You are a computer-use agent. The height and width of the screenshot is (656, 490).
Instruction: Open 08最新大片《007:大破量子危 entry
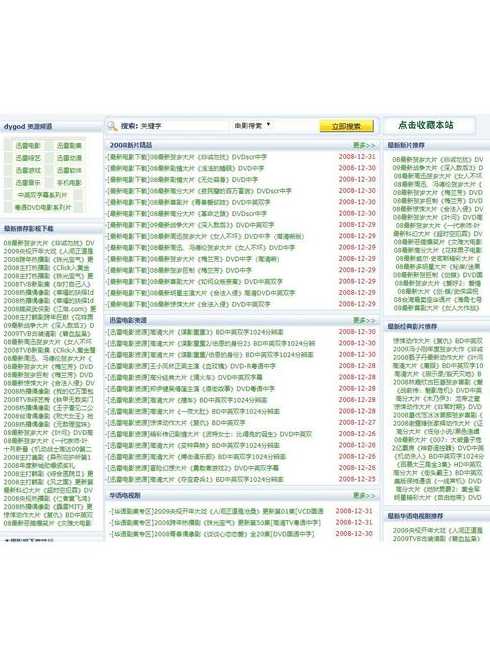pyautogui.click(x=438, y=440)
